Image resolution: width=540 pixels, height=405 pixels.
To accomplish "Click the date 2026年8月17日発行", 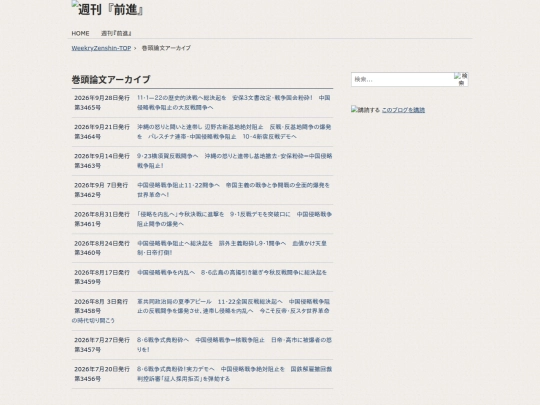I will click(102, 272).
